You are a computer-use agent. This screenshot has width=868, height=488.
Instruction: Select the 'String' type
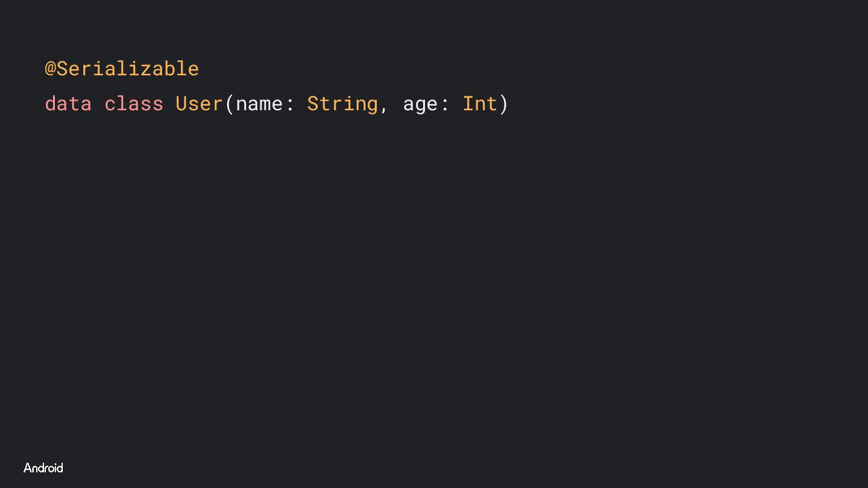[342, 104]
